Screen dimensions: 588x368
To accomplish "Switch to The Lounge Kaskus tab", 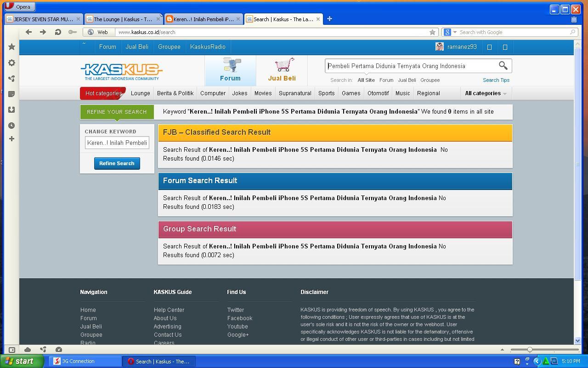I will [123, 19].
